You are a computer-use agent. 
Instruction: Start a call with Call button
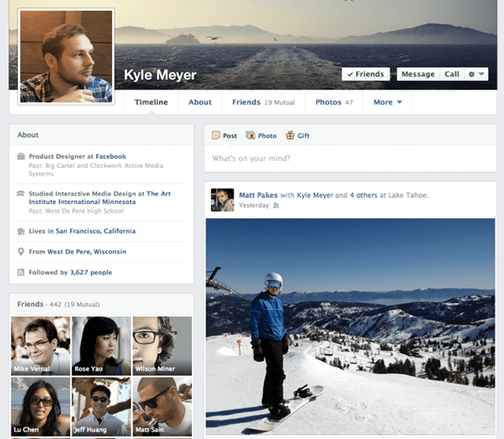coord(451,74)
